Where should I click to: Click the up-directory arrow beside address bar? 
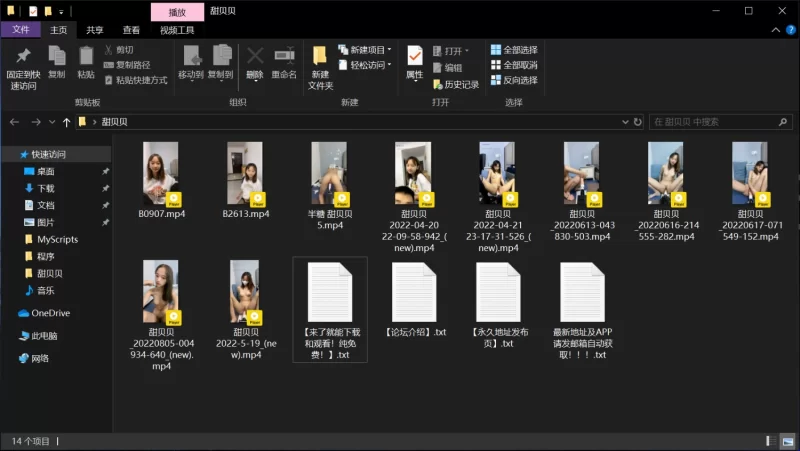66,122
